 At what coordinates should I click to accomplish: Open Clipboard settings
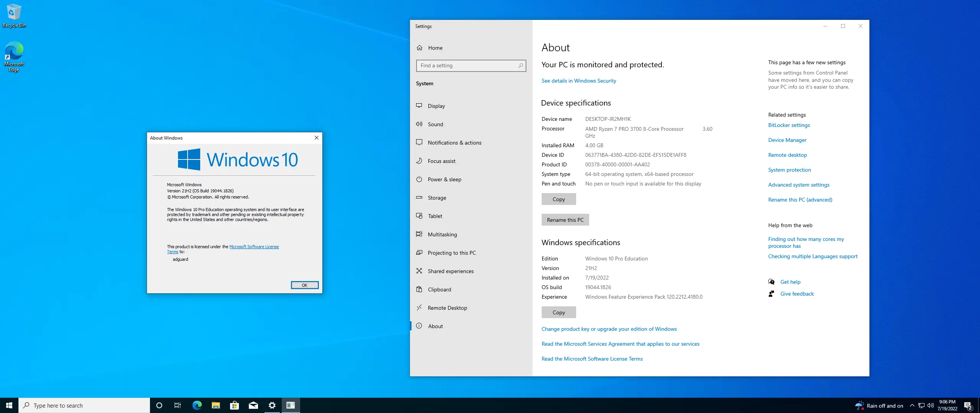pos(439,289)
